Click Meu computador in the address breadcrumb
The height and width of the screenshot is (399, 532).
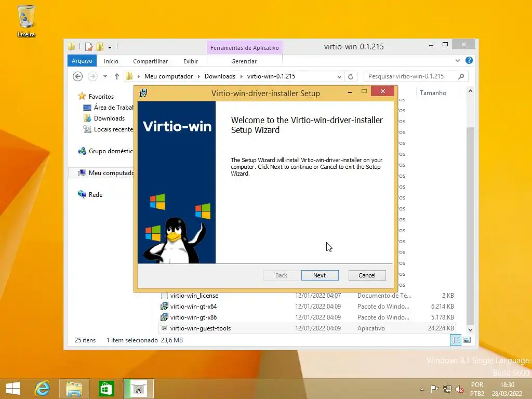point(168,76)
